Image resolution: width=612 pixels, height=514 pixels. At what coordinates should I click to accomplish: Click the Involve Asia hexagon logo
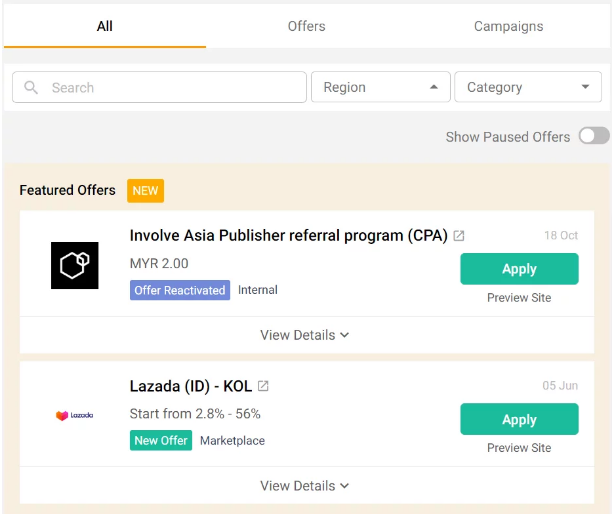75,266
